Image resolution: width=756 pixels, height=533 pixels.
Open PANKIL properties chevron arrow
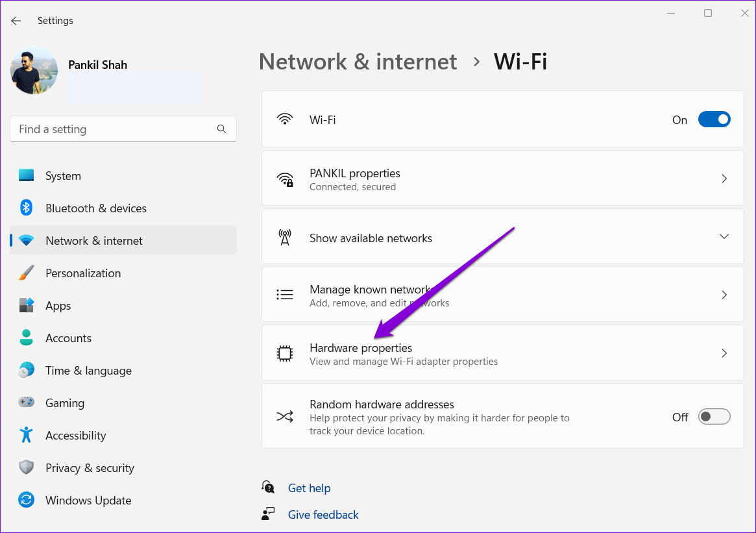pyautogui.click(x=724, y=179)
